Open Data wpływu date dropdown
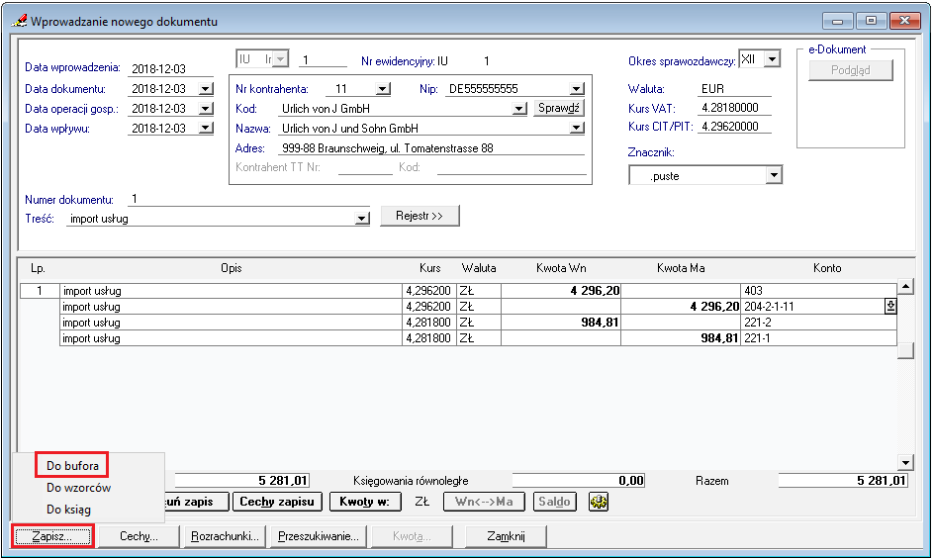The height and width of the screenshot is (560, 934). coord(206,128)
